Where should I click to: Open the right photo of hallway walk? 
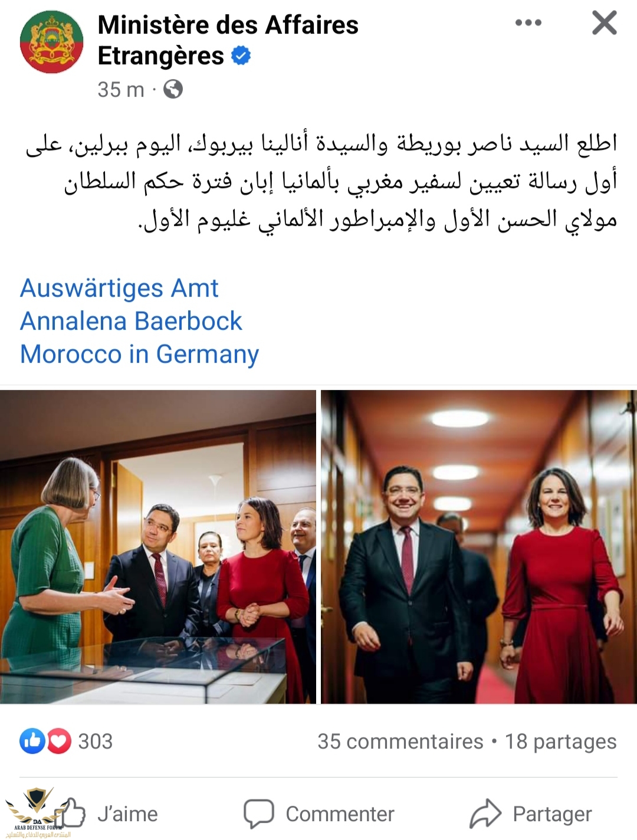point(479,547)
